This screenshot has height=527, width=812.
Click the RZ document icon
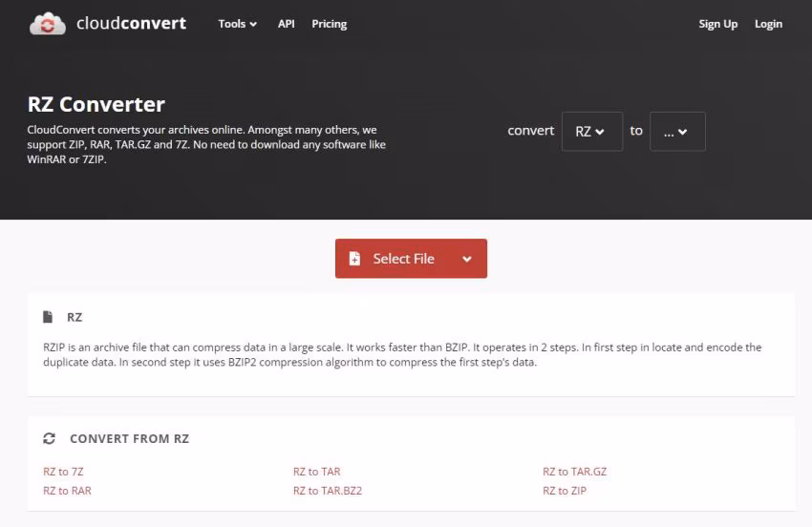click(x=48, y=317)
